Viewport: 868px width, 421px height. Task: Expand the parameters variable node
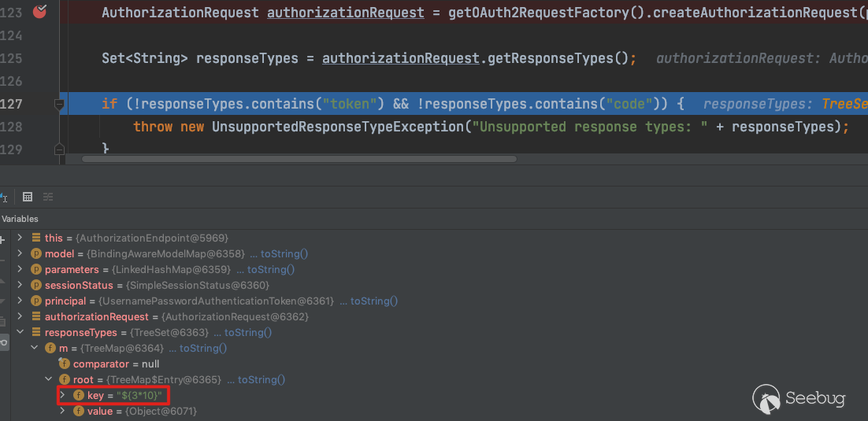point(20,269)
